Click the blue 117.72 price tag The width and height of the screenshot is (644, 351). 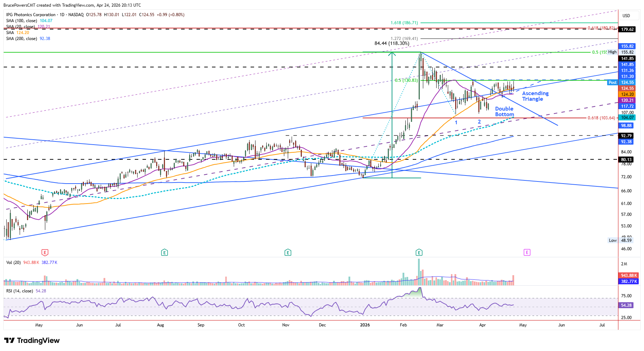pyautogui.click(x=628, y=106)
